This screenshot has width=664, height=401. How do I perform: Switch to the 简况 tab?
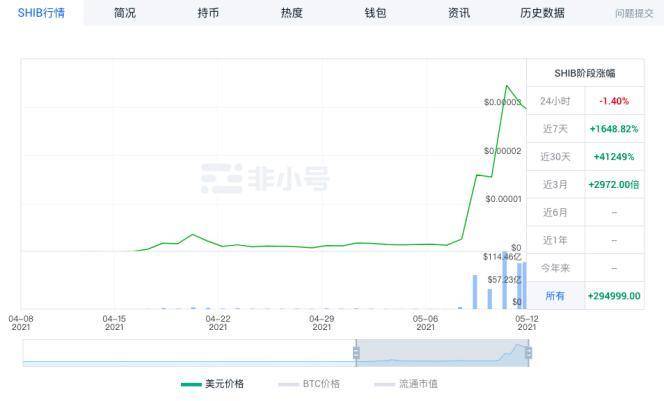point(124,13)
